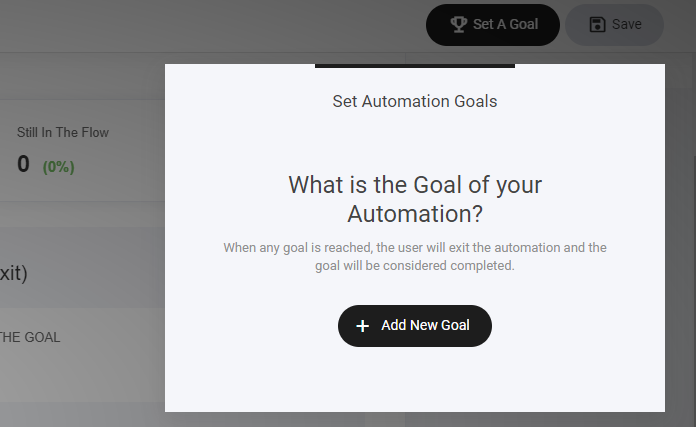Click the plus icon for adding a goal
Screen dimensions: 696x427
pyautogui.click(x=363, y=326)
